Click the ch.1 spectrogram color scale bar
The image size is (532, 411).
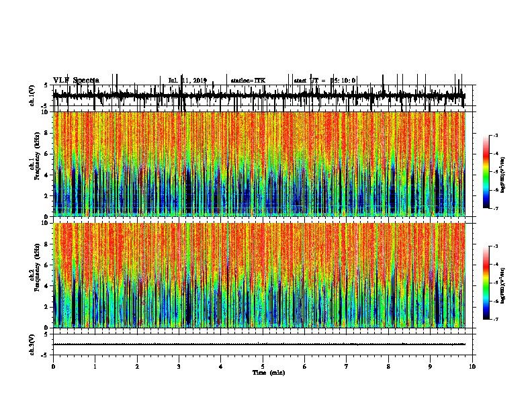pos(486,171)
